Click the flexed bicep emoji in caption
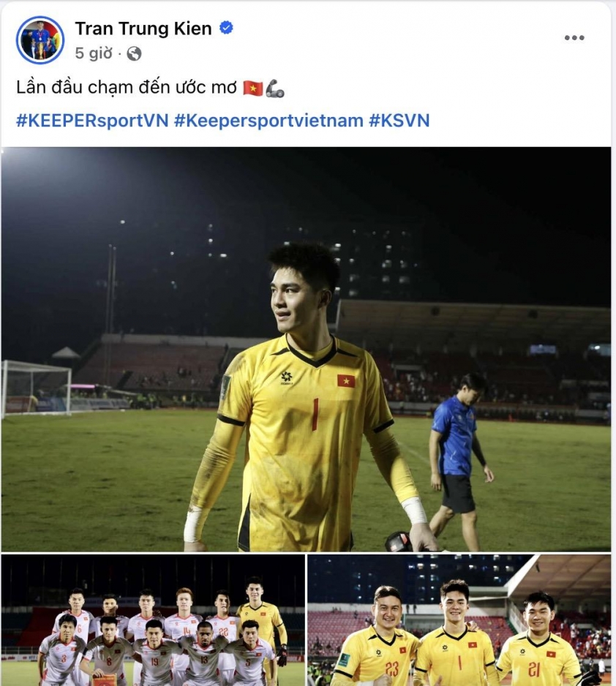This screenshot has height=686, width=616. (275, 88)
